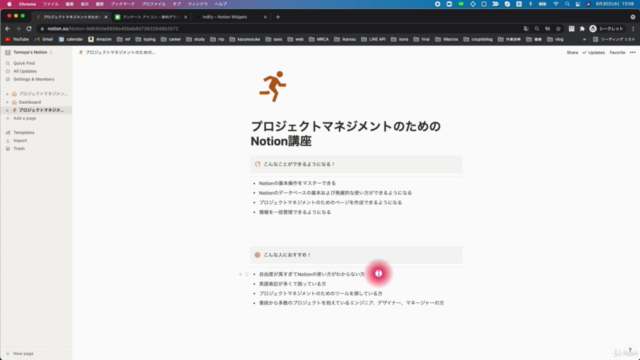Screen dimensions: 640x360
Task: Close the Indify – Notion Widgets tab
Action: 265,17
